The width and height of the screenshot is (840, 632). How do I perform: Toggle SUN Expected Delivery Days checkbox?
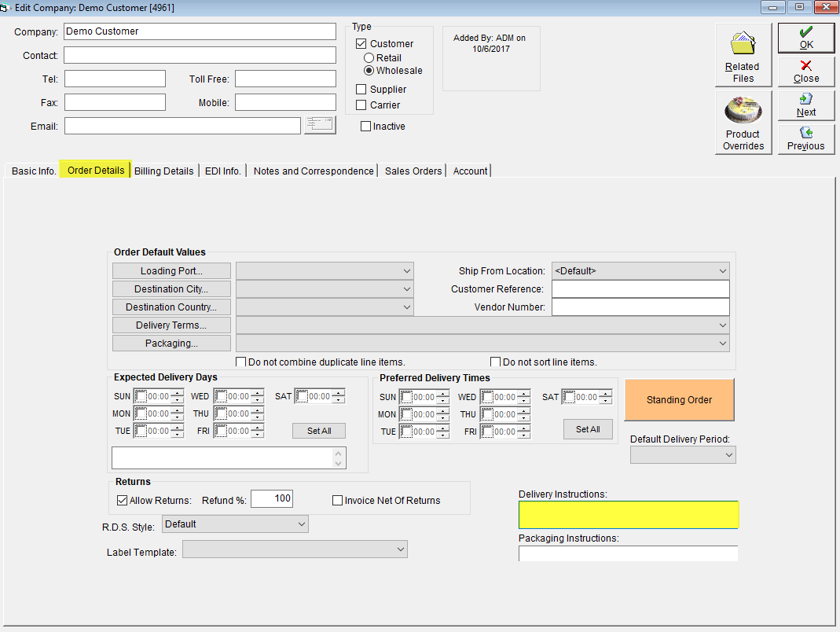point(141,397)
